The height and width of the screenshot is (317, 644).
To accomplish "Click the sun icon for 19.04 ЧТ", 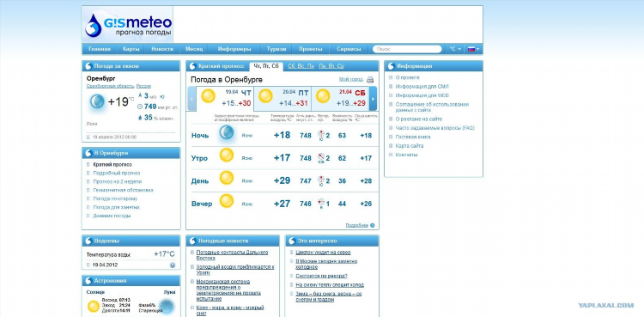I will point(209,96).
